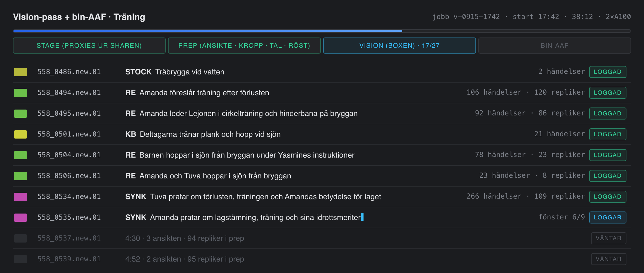Click the magenta swatch of 558_0534.new.01
Screen dimensions: 644x273
(20, 197)
